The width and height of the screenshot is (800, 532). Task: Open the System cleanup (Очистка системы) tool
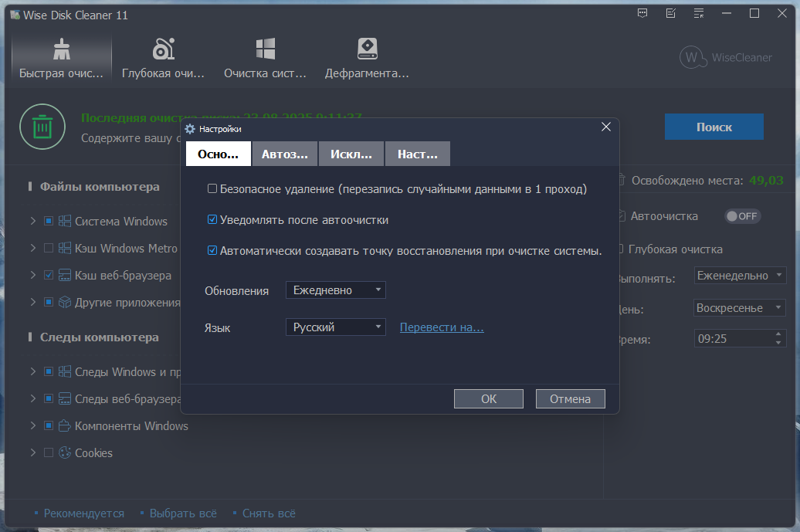(266, 58)
